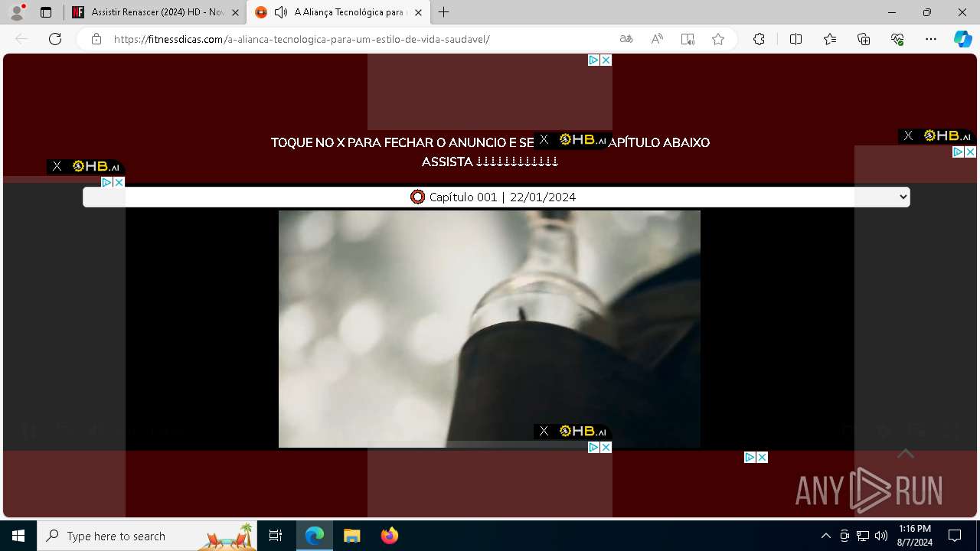Open AdChoices info on left side ad
This screenshot has width=980, height=551.
106,182
